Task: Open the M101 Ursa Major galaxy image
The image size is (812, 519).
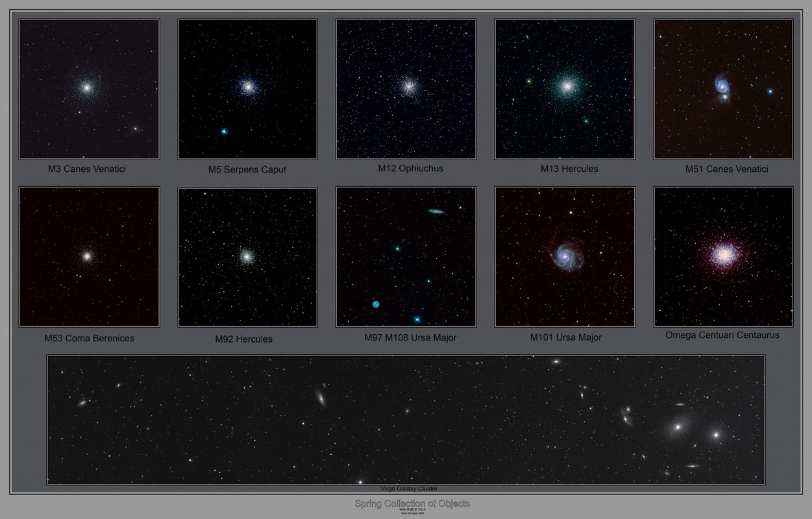Action: (565, 257)
